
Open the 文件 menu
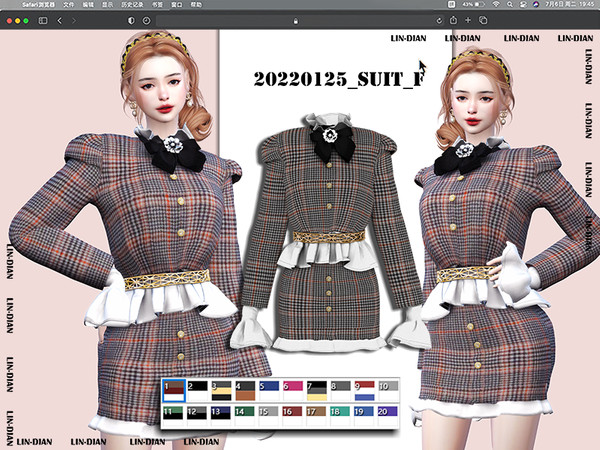pyautogui.click(x=68, y=5)
